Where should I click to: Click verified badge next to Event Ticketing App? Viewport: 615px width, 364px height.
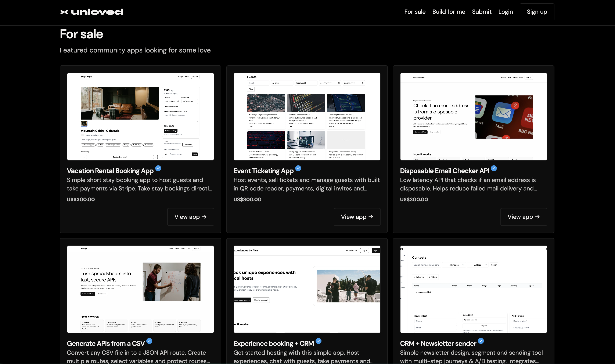(x=298, y=168)
